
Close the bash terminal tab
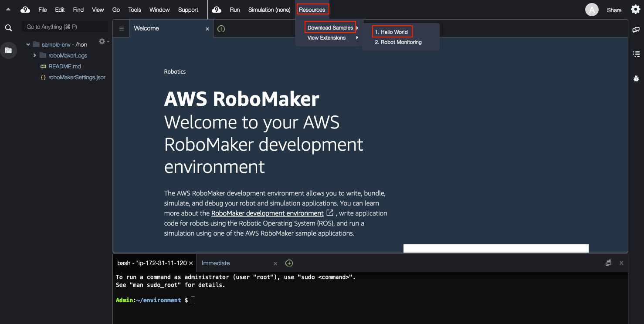(x=191, y=263)
